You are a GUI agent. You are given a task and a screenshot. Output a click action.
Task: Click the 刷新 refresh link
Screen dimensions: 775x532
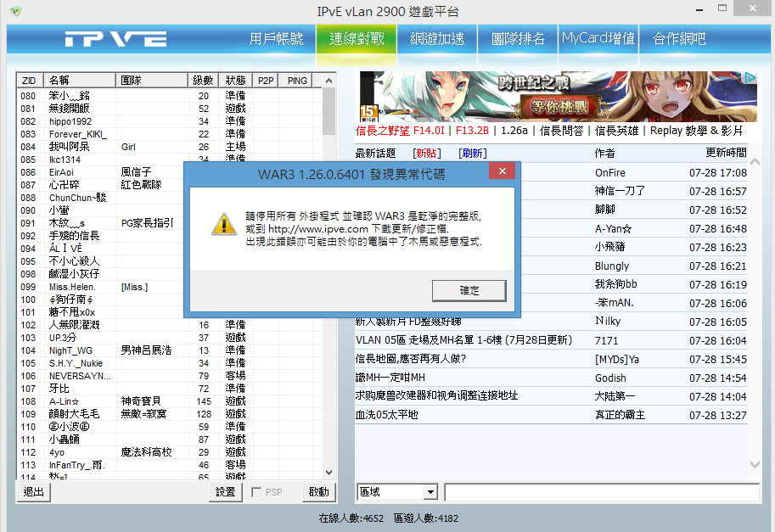(x=473, y=153)
